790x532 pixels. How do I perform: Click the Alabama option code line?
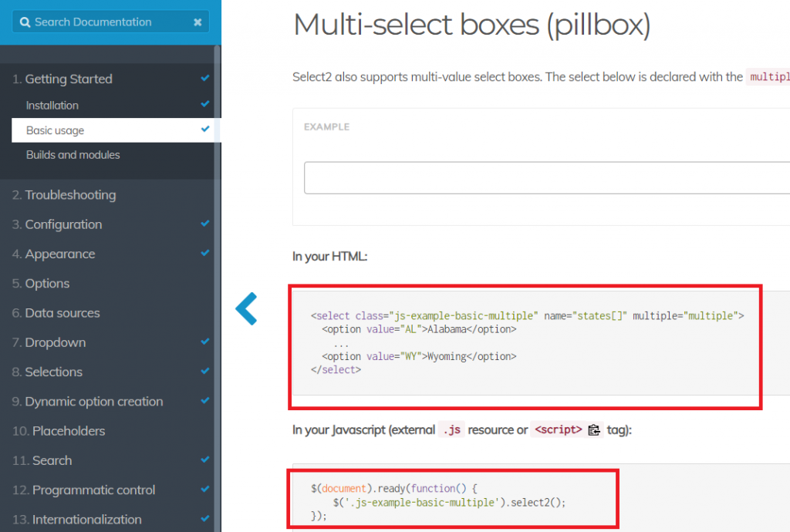click(419, 330)
